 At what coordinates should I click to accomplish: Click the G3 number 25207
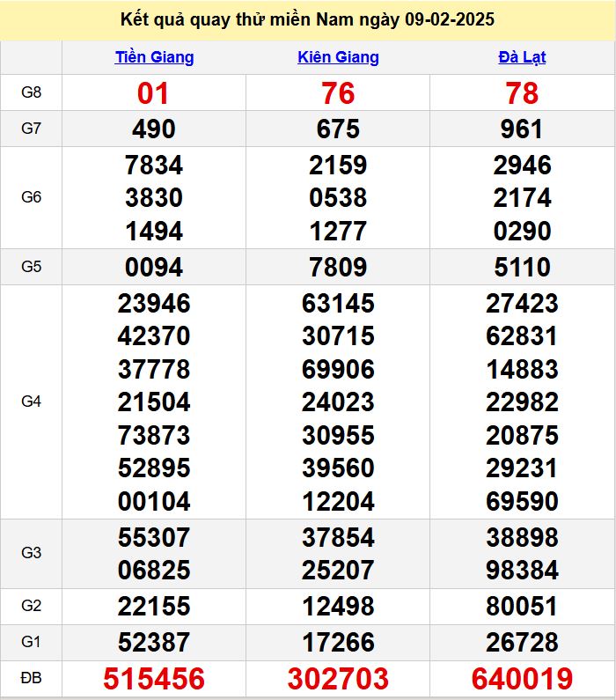tap(338, 570)
